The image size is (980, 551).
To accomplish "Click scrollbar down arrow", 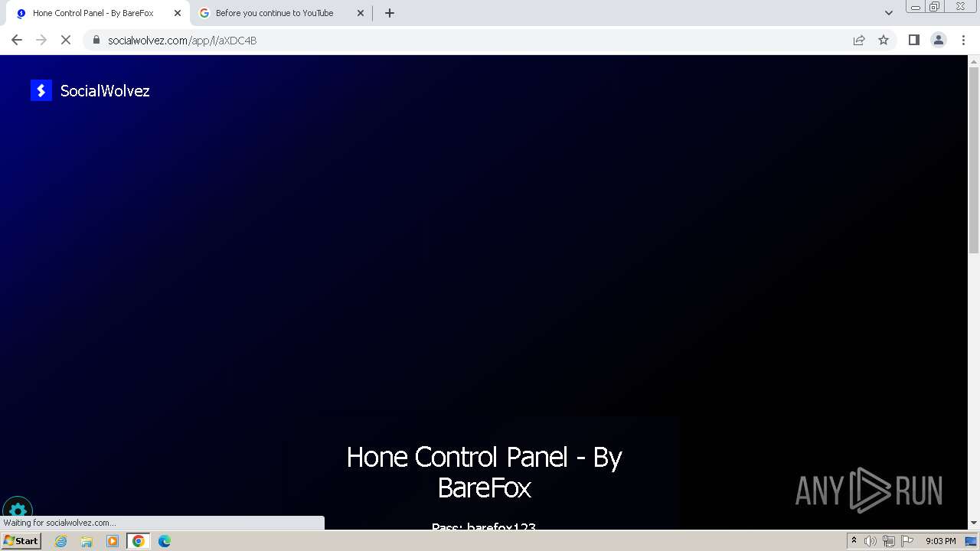I will (974, 523).
